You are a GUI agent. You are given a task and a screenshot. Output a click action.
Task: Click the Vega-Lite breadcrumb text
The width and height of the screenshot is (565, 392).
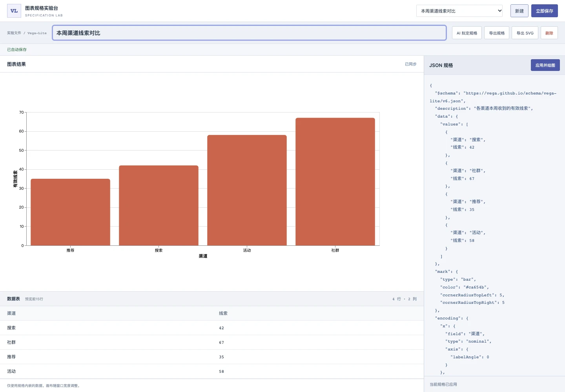point(37,33)
